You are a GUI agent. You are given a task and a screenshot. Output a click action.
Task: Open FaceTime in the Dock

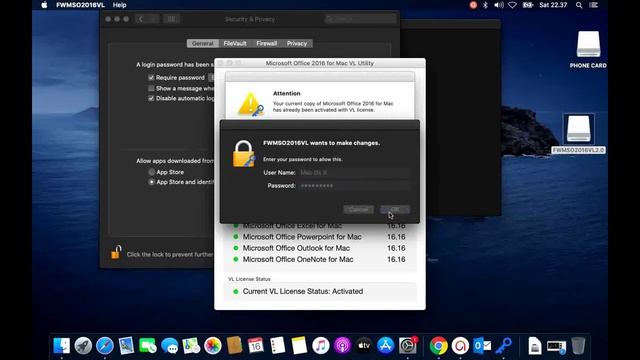pyautogui.click(x=148, y=346)
